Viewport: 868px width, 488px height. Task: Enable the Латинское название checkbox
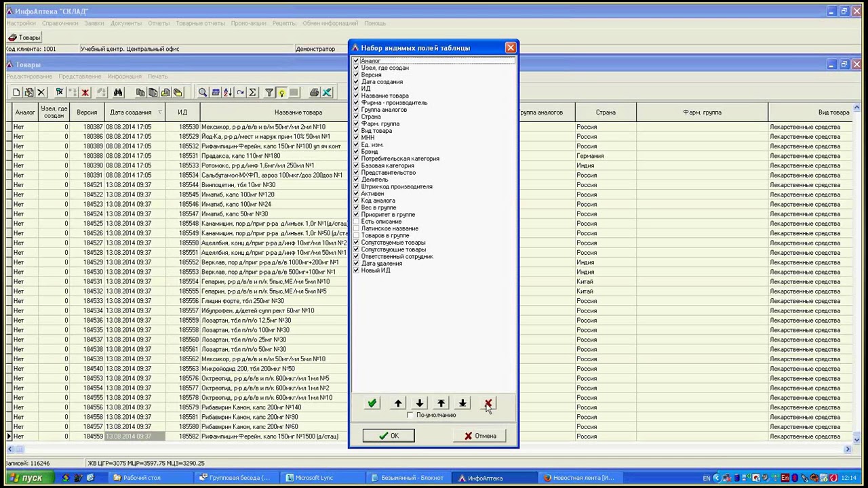click(x=356, y=228)
